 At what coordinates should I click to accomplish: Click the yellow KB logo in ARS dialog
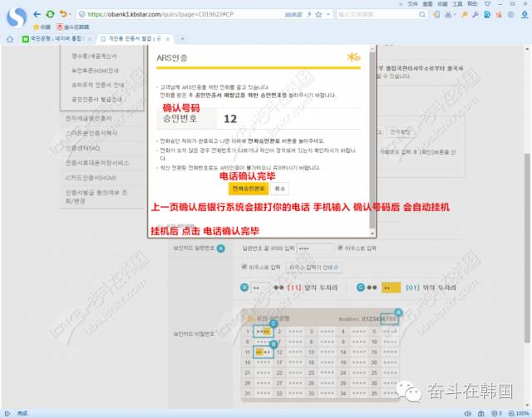tap(353, 57)
